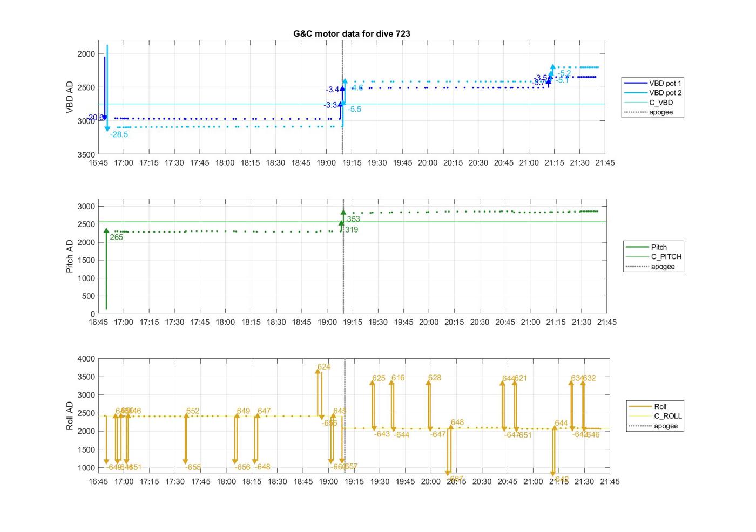Click the '18:00' tick on Pitch time axis
This screenshot has height=532, width=756.
[x=225, y=322]
